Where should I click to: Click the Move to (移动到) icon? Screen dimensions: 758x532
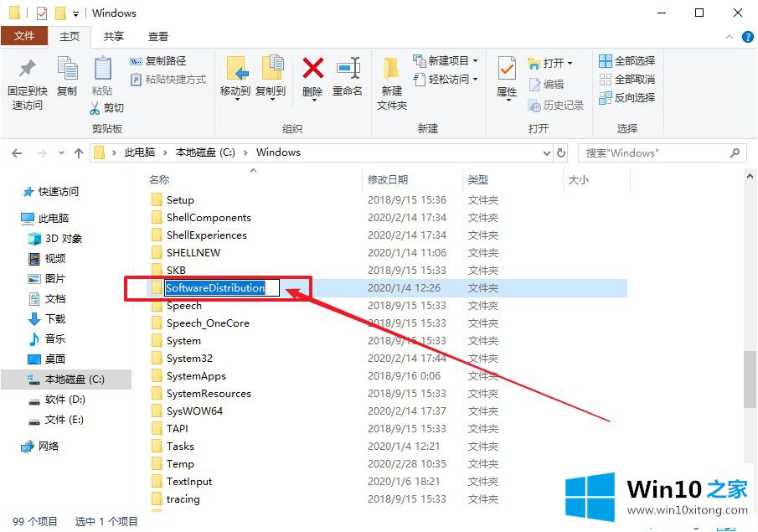click(237, 68)
